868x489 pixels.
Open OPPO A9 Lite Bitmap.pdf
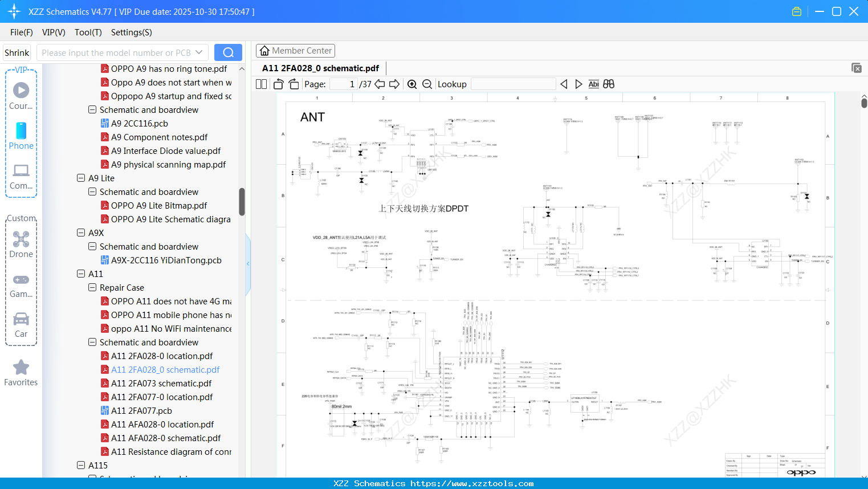click(x=159, y=205)
